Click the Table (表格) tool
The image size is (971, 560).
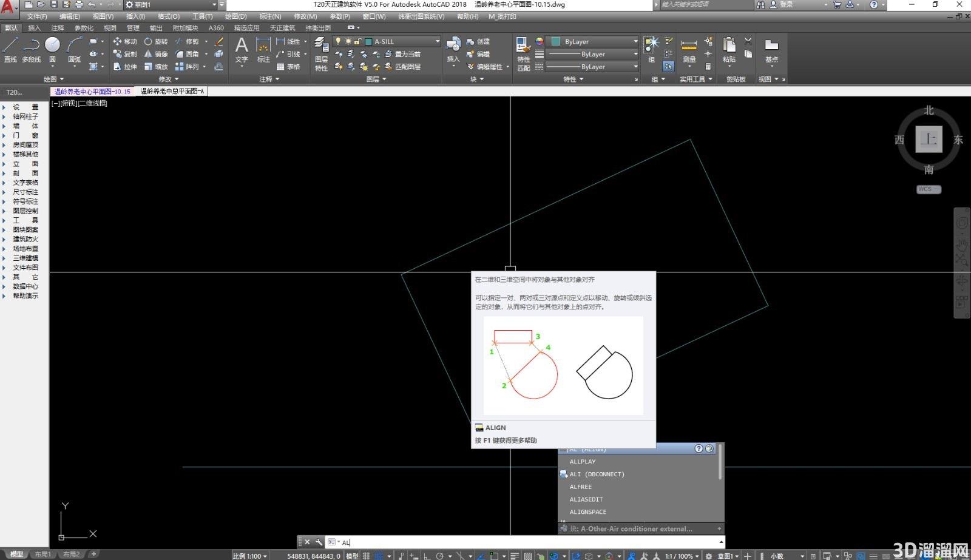tap(288, 67)
